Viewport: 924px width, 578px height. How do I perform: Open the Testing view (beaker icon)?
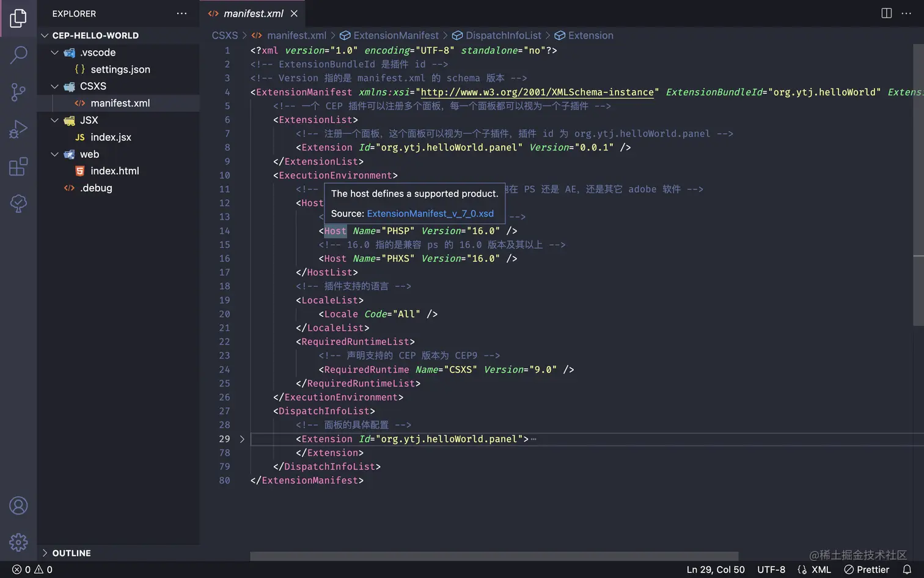tap(18, 204)
